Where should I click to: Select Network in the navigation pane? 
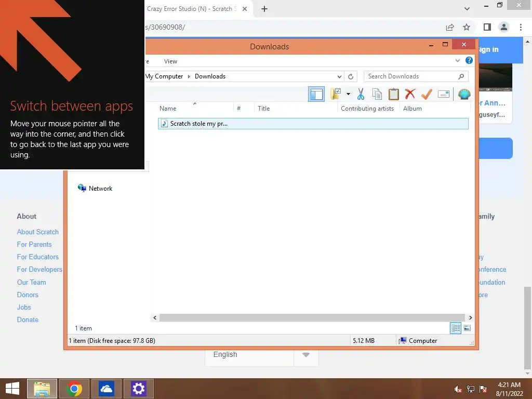[x=100, y=189]
